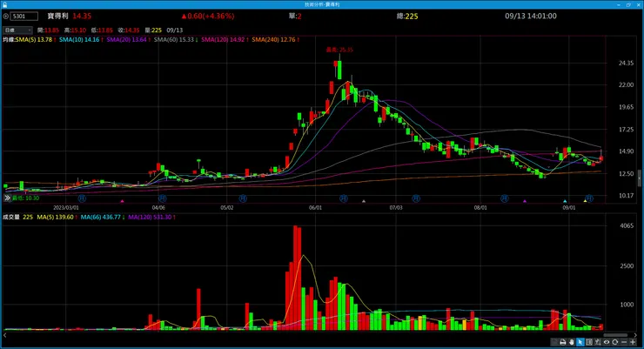Activate the highlighted arrow pointer tool
The image size is (644, 349).
pos(580,342)
